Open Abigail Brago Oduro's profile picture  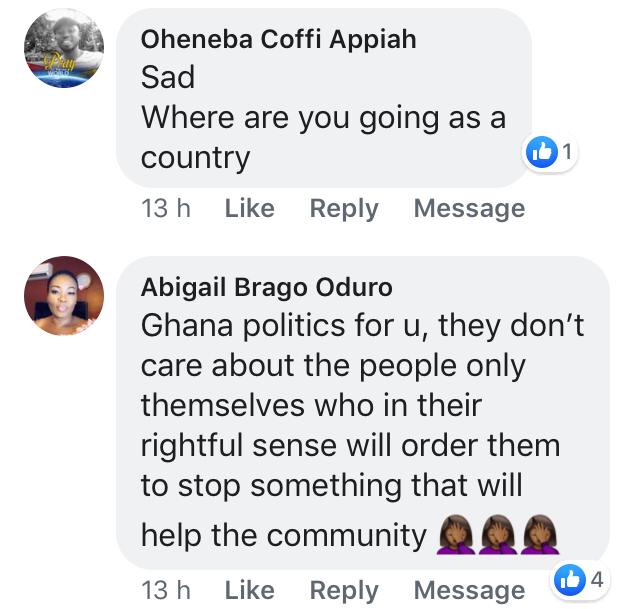tap(64, 295)
